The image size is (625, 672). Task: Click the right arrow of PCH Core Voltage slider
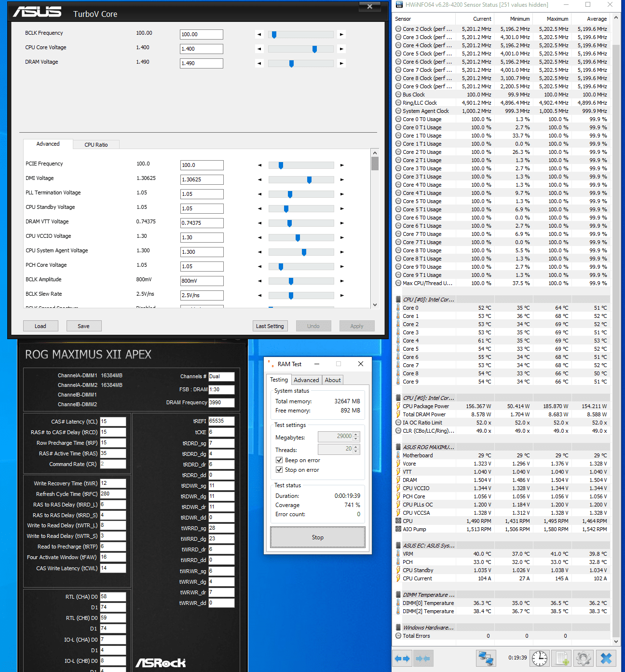tap(342, 267)
